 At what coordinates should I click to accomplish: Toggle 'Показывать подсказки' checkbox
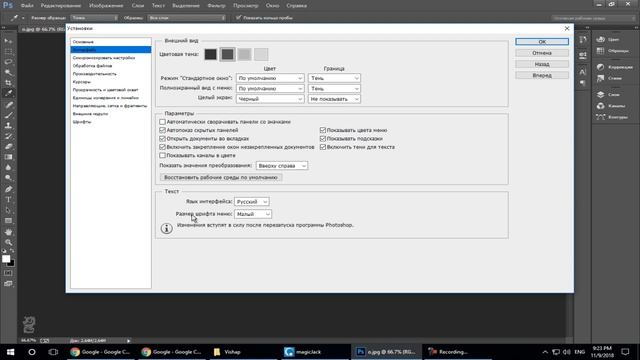(323, 139)
